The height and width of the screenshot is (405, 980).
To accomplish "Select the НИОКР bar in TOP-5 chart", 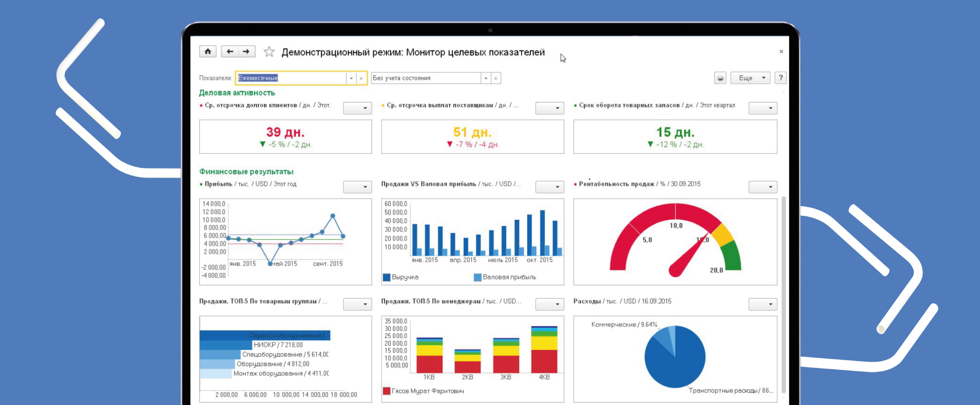I will click(x=226, y=345).
